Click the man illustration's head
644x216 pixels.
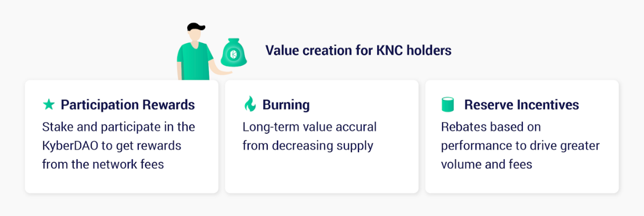(x=195, y=33)
